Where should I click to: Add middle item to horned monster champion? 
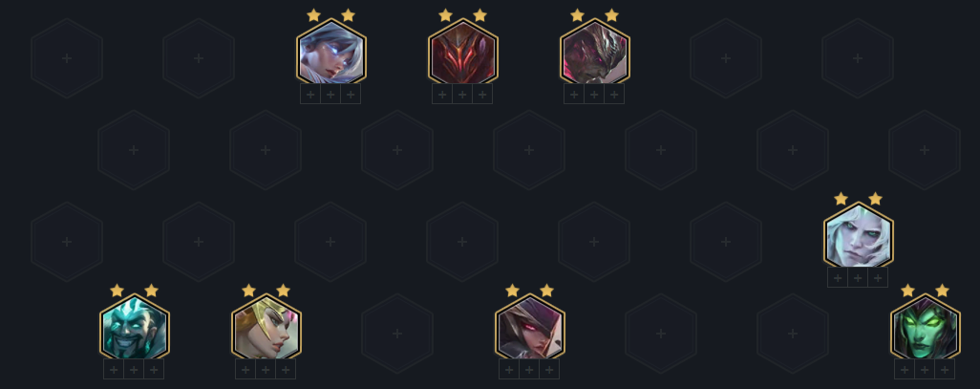point(594,95)
